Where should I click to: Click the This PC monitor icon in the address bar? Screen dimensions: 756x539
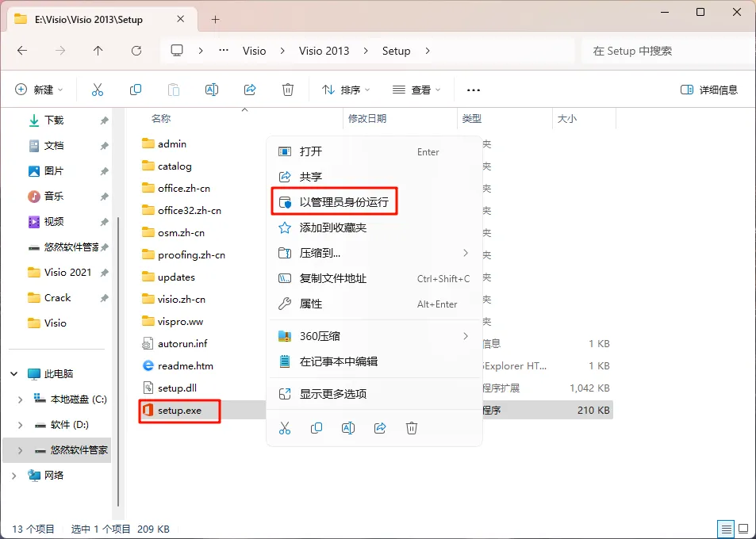[x=177, y=51]
